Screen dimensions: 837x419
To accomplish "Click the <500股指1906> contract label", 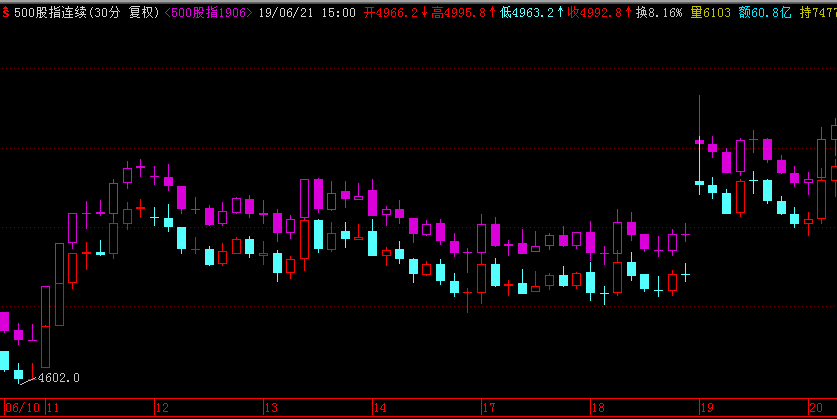I will [x=209, y=13].
